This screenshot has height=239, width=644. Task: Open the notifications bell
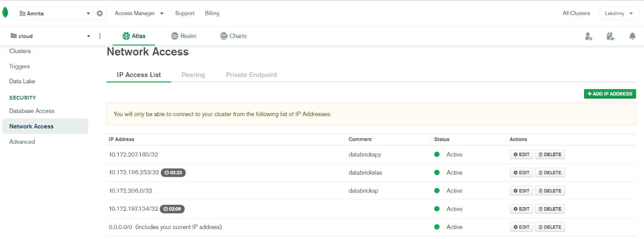coord(632,36)
